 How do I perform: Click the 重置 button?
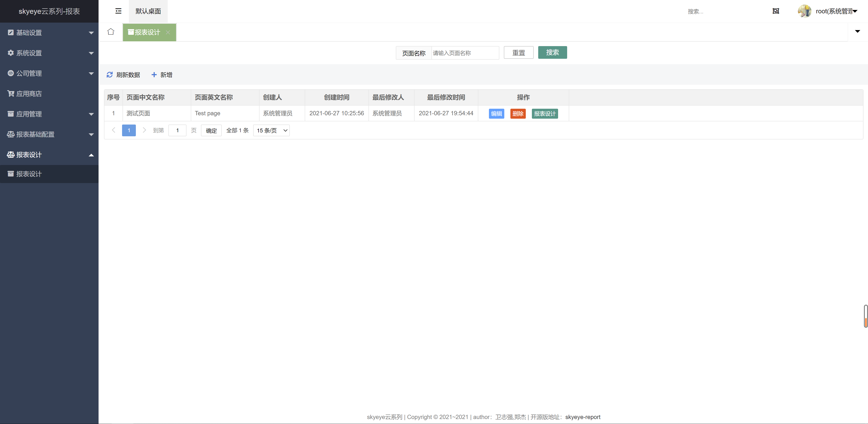[x=519, y=53]
